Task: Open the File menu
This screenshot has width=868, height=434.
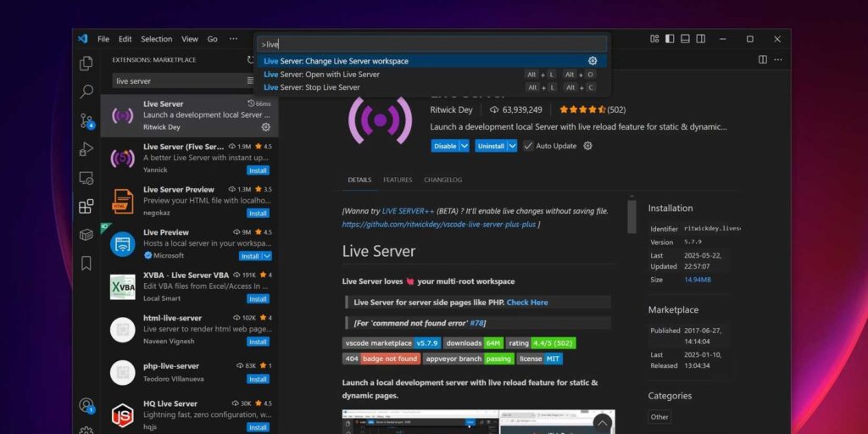Action: (103, 39)
